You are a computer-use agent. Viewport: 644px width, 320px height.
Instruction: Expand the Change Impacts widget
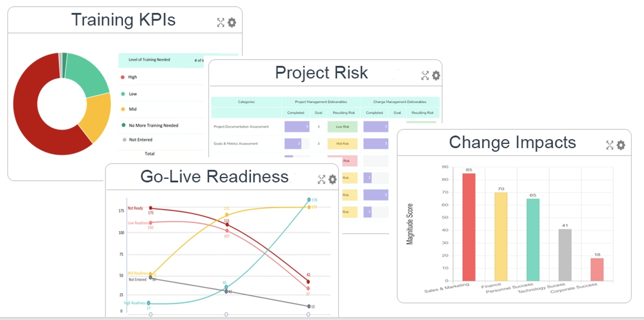point(610,145)
